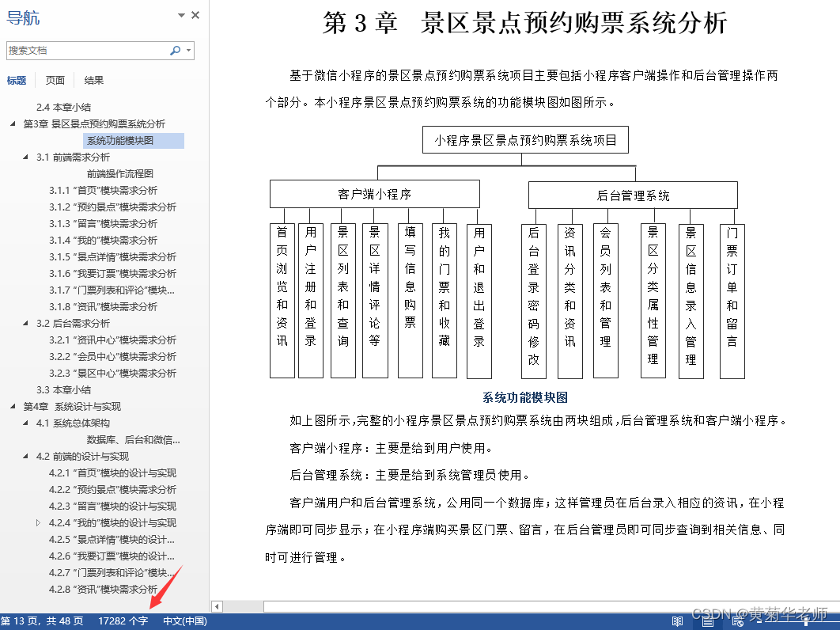Open heading 3.1.4 "我的"模块需求分析
The image size is (840, 630).
point(104,240)
